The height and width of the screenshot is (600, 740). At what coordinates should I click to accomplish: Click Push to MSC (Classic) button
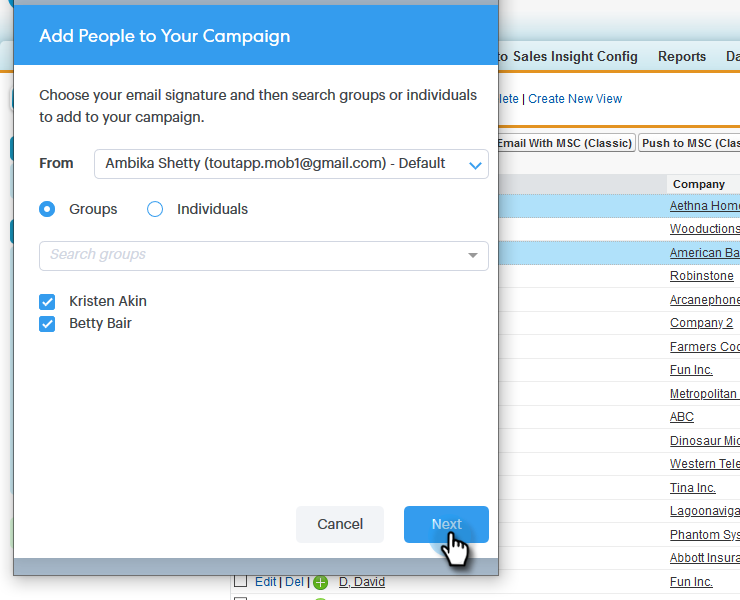(690, 143)
